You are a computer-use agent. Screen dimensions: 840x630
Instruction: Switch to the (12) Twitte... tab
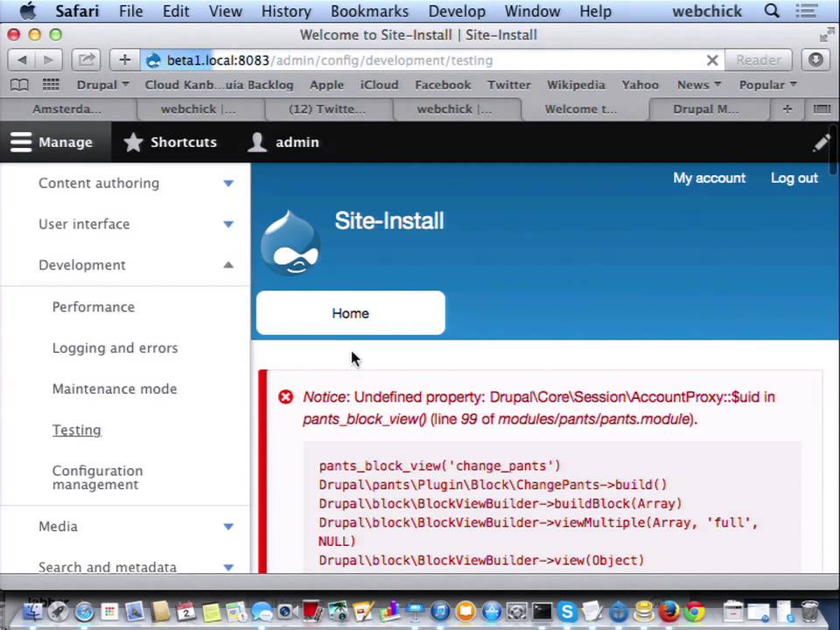pos(327,108)
